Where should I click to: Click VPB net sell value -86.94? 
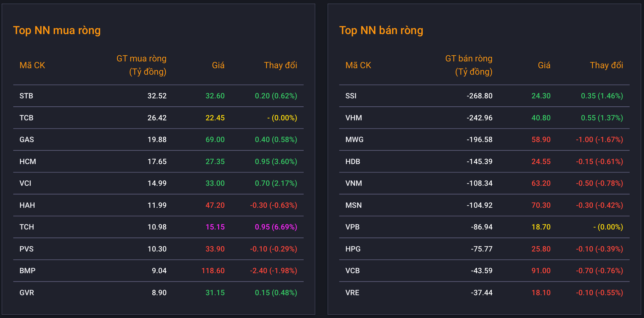(482, 227)
